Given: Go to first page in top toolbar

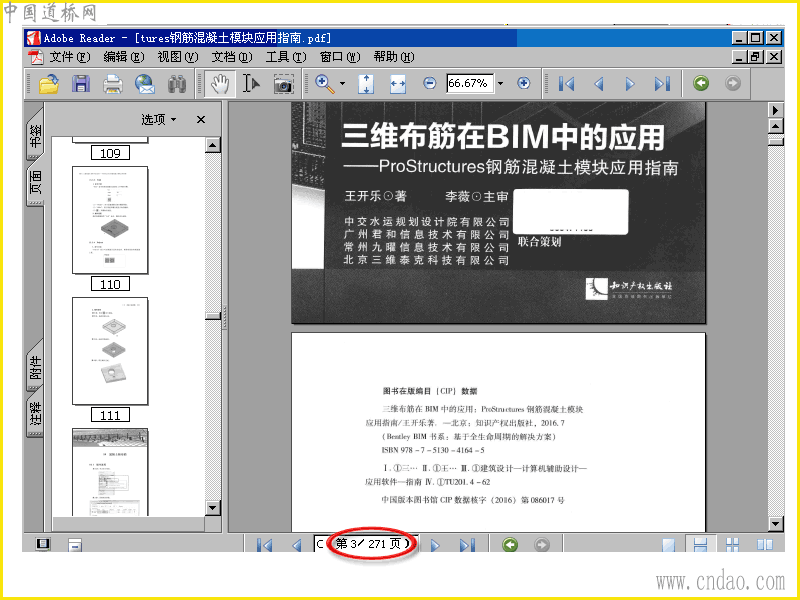Looking at the screenshot, I should pyautogui.click(x=566, y=84).
